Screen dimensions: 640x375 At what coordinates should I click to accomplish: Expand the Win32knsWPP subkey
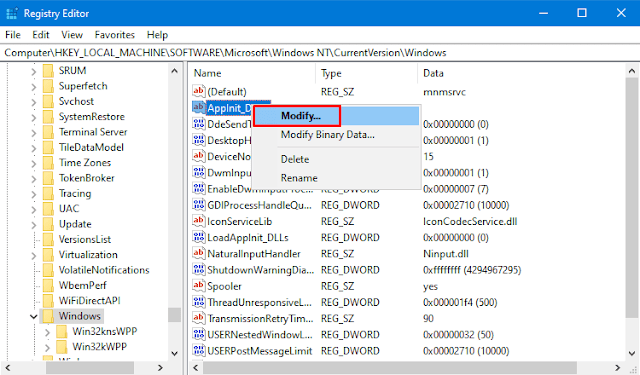click(47, 333)
